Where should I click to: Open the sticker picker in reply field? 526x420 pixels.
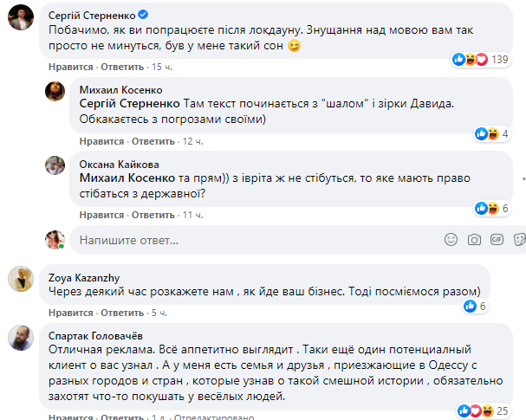518,239
